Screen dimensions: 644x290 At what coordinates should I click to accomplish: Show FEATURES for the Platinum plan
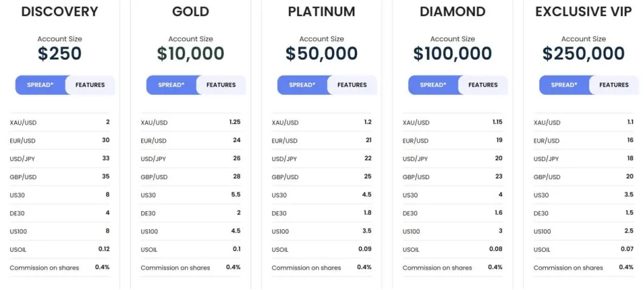(x=352, y=85)
